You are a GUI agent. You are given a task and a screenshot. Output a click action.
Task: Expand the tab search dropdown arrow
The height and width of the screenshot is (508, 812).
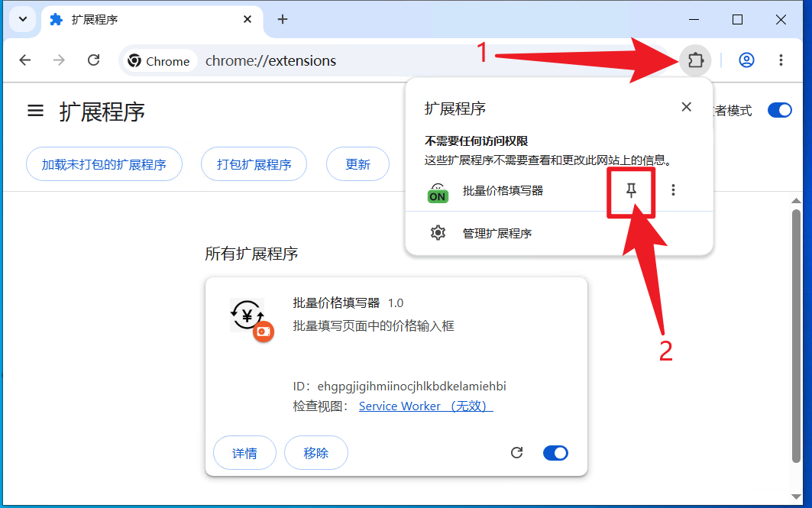[x=23, y=20]
